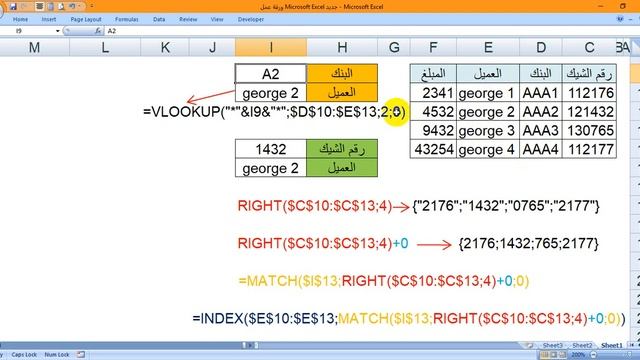Open the Developer ribbon tab
The height and width of the screenshot is (360, 640).
click(x=251, y=19)
